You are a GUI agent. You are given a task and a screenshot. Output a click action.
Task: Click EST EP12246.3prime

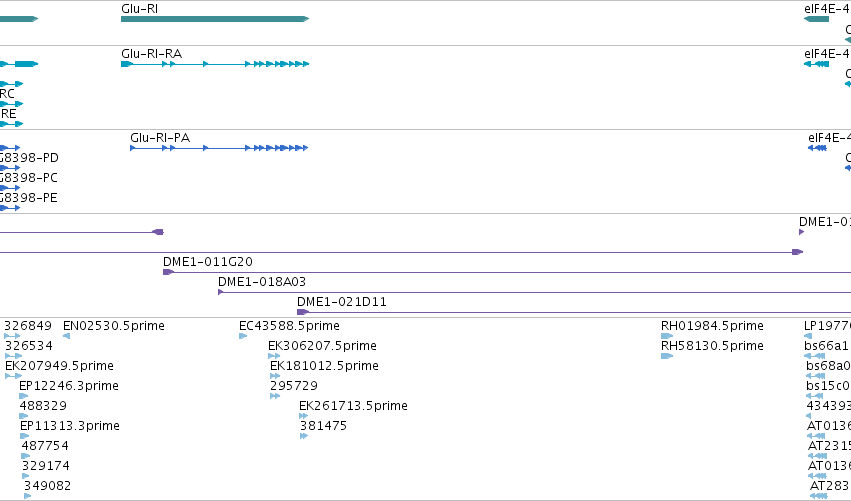click(23, 396)
